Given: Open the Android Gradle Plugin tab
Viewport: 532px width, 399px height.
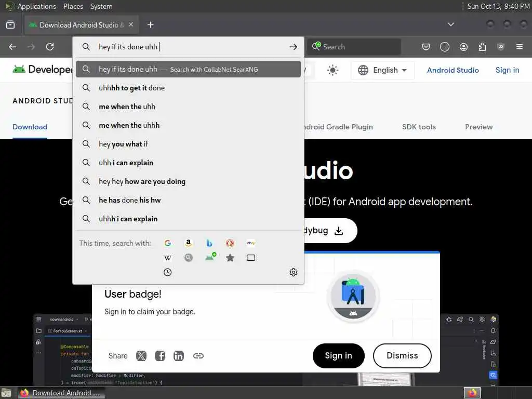Looking at the screenshot, I should (339, 127).
